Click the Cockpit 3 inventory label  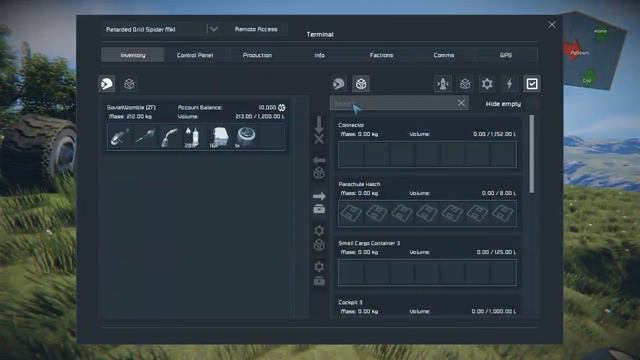click(x=350, y=302)
